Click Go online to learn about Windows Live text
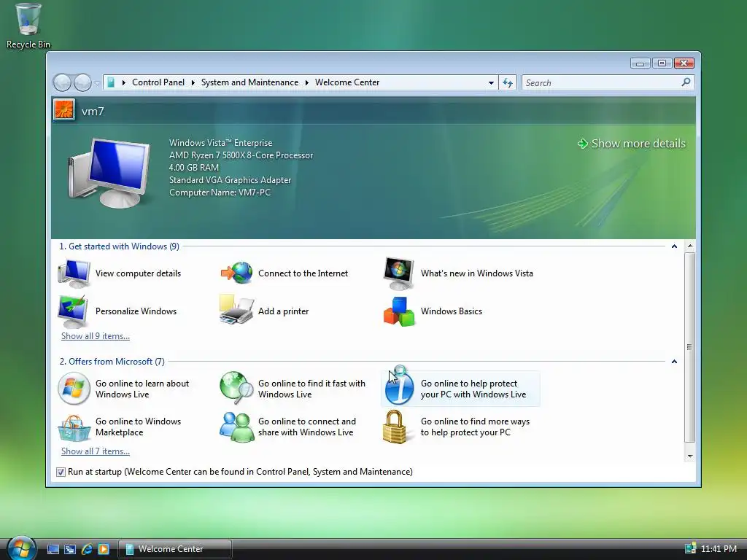The image size is (747, 560). 142,389
